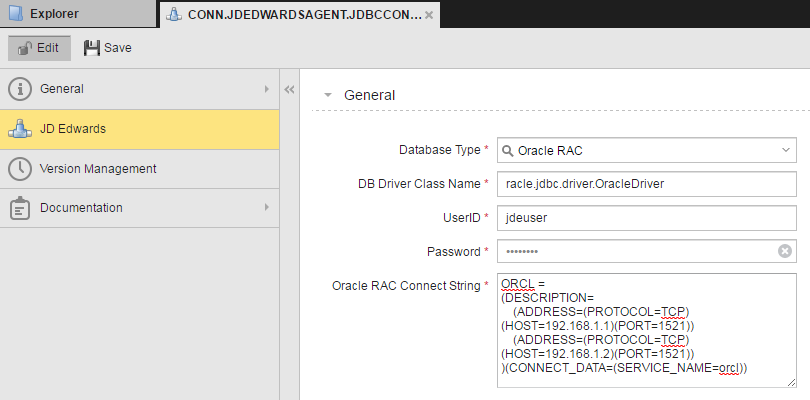Click the HOST=192.168.1.2 line
Viewport: 810px width, 400px height.
(x=598, y=354)
